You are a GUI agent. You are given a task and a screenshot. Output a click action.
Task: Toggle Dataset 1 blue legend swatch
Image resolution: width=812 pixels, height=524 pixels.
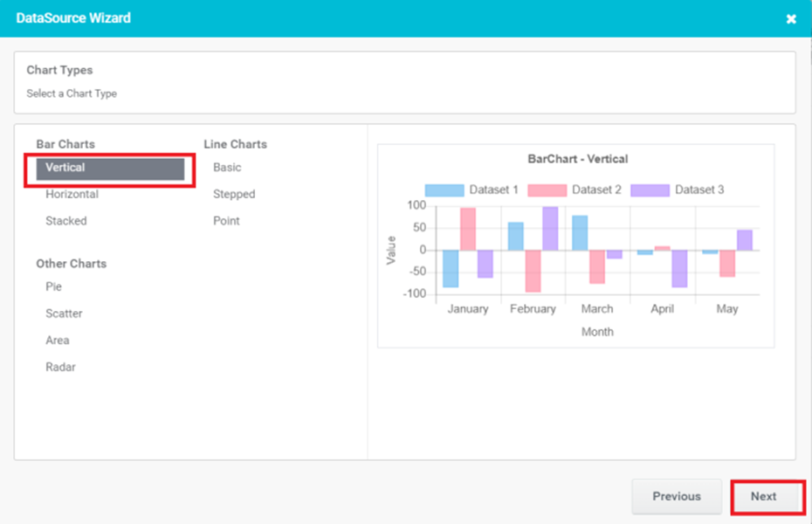coord(444,190)
